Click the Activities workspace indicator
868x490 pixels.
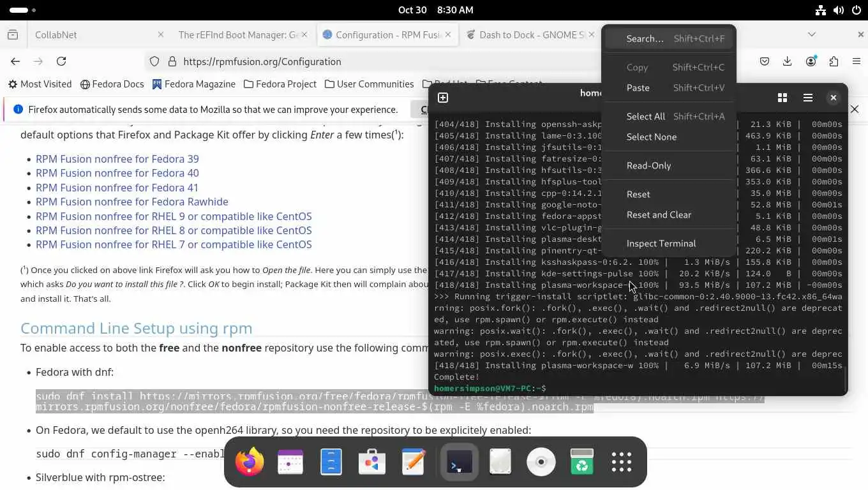(23, 10)
